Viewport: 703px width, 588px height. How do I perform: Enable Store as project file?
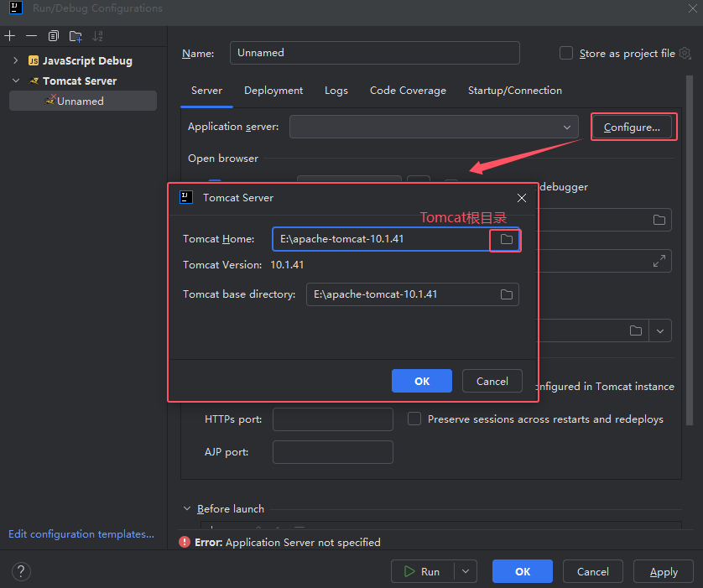tap(566, 53)
